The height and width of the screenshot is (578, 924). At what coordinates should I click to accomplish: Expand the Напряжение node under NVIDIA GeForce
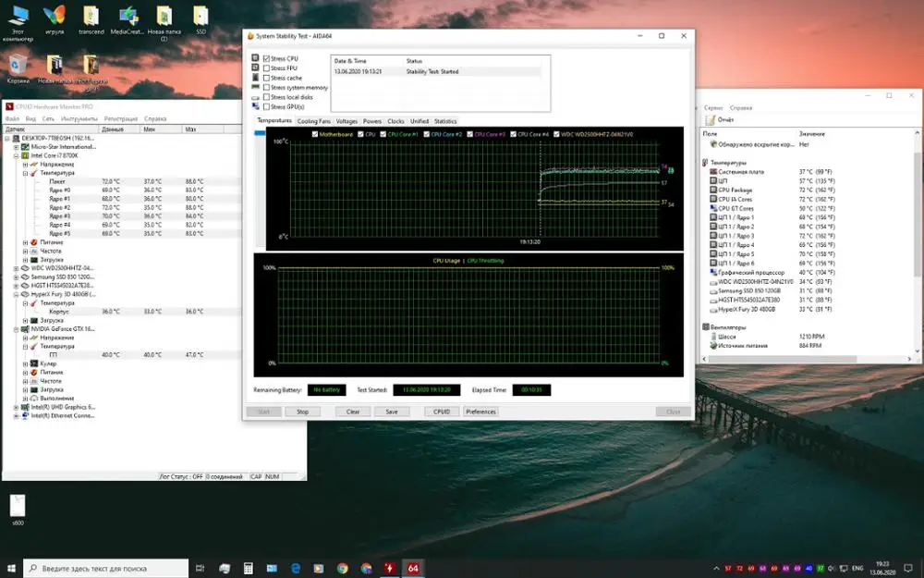pyautogui.click(x=23, y=338)
